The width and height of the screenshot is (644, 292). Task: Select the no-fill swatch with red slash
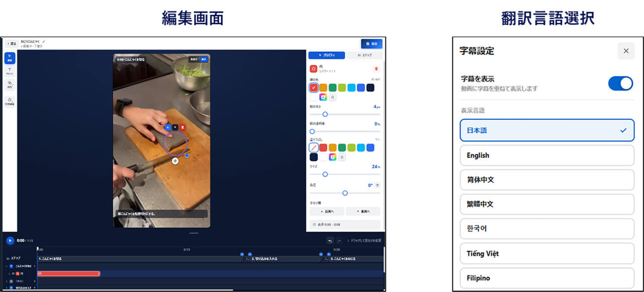313,148
